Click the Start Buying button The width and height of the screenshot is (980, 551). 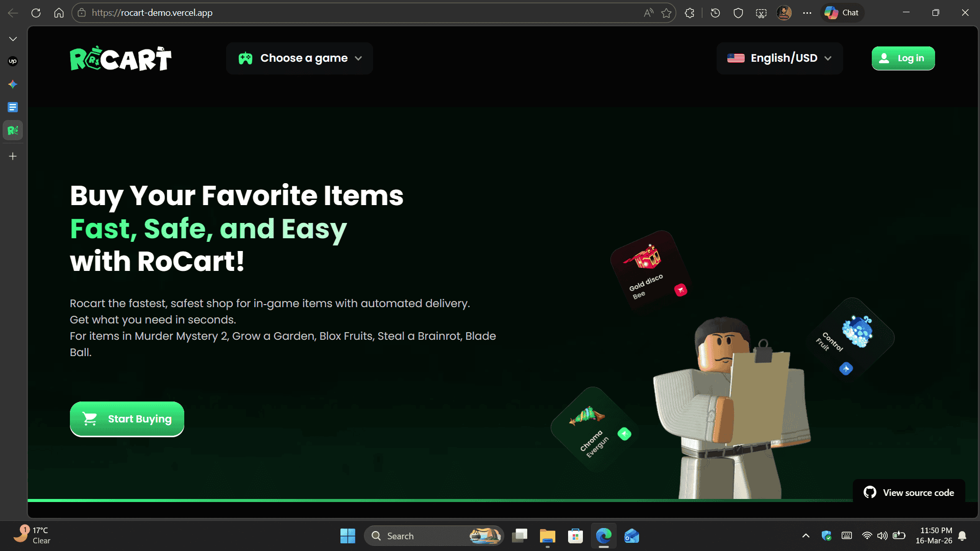point(127,419)
